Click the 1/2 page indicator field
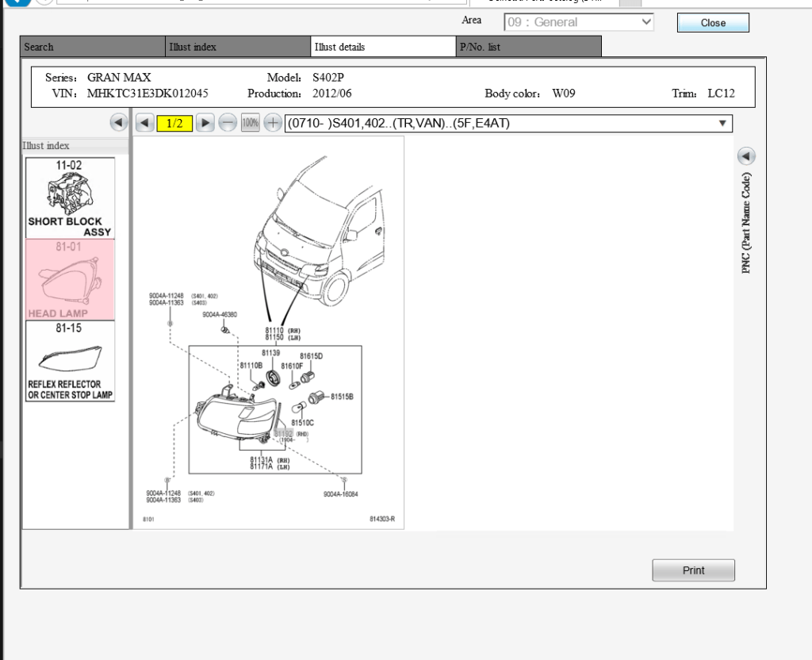This screenshot has height=660, width=812. click(174, 123)
